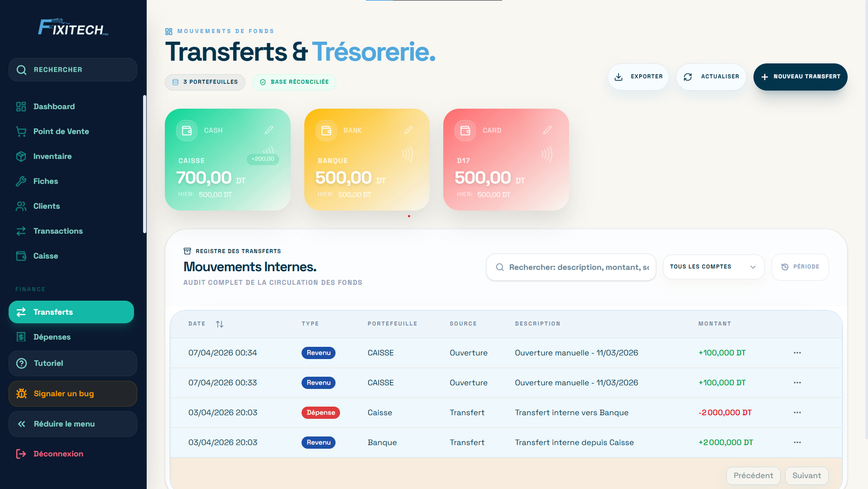The image size is (868, 489).
Task: Open the Période filter
Action: tap(800, 267)
